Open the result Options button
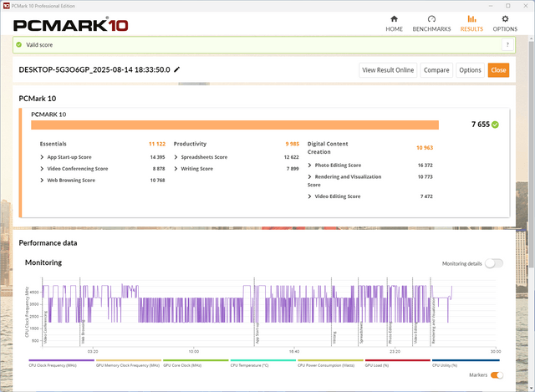The height and width of the screenshot is (392, 535). pos(470,70)
